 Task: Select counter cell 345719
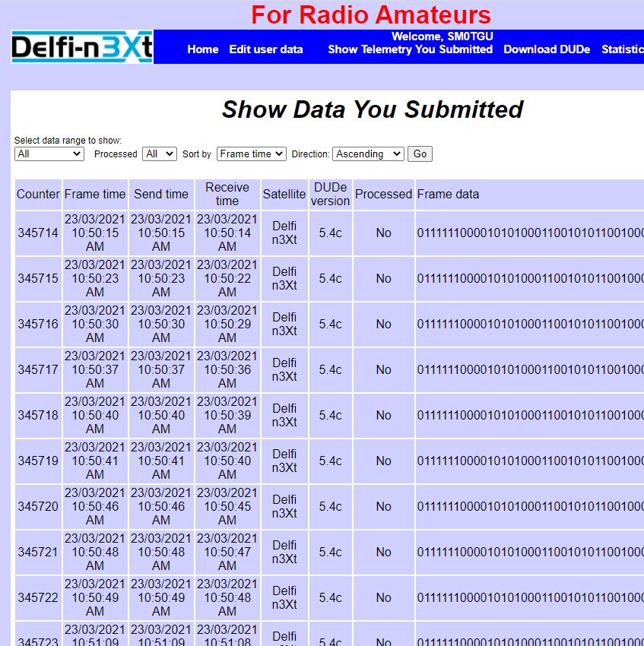(38, 461)
